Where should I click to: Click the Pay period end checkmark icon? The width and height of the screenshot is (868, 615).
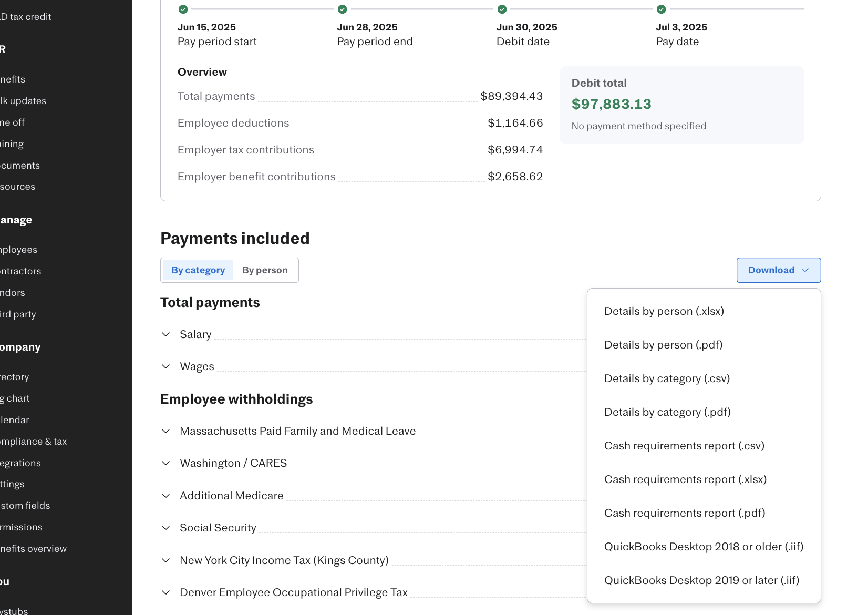(342, 9)
